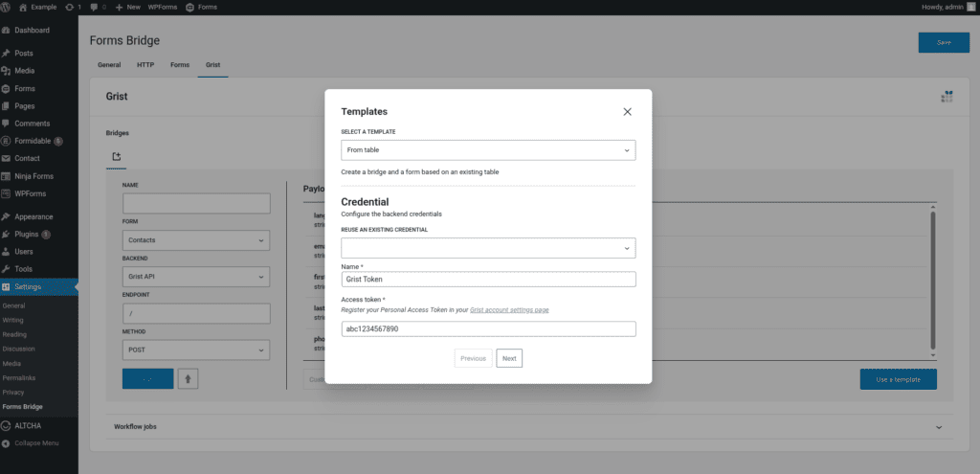Image resolution: width=980 pixels, height=474 pixels.
Task: Open Reading settings submenu item
Action: click(14, 334)
